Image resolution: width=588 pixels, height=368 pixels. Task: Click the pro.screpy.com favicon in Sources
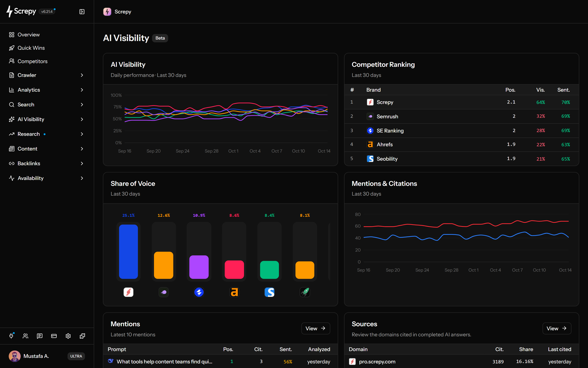[352, 361]
